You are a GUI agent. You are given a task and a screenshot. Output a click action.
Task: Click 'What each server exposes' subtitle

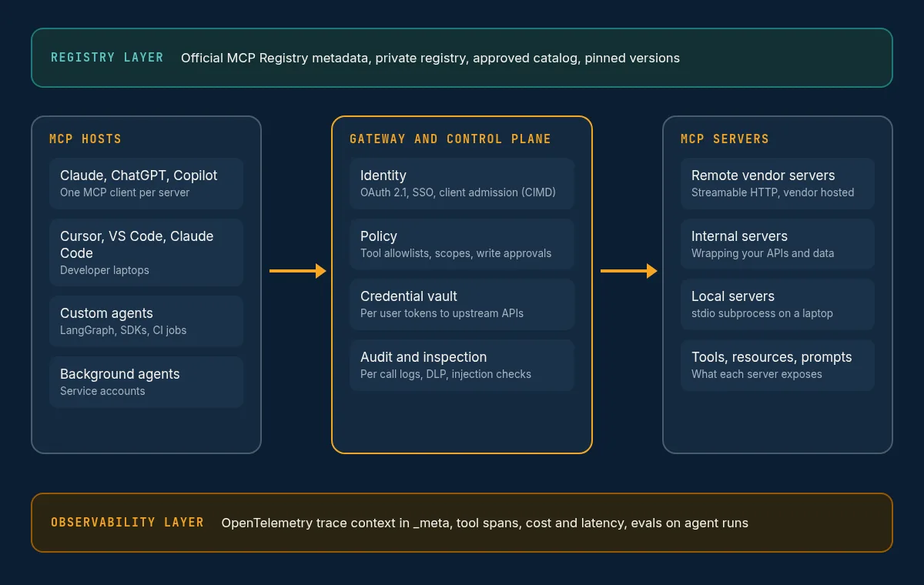click(757, 374)
